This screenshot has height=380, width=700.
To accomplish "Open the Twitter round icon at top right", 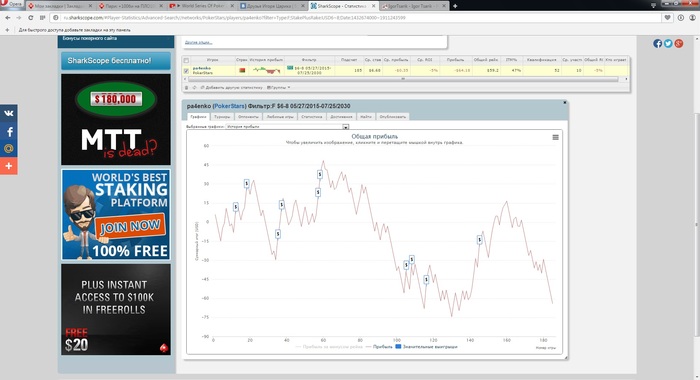I will [x=668, y=43].
